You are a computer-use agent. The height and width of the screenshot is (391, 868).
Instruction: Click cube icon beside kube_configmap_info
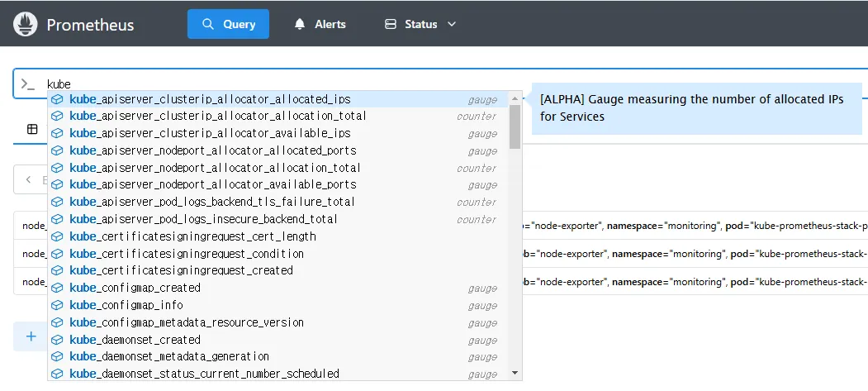pos(58,305)
